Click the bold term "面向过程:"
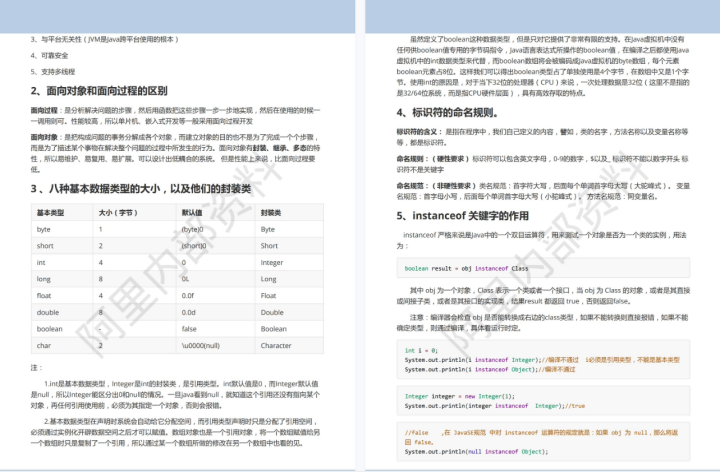 (45, 110)
